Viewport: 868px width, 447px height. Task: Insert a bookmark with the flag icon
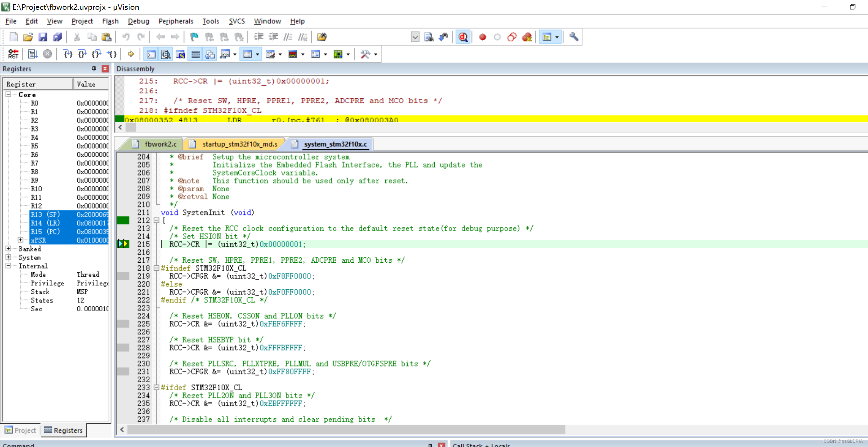point(194,37)
